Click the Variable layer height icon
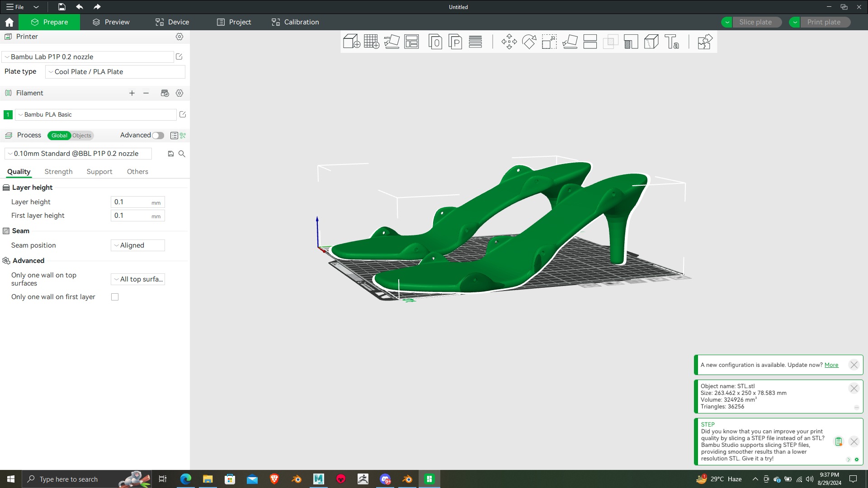This screenshot has height=488, width=868. tap(475, 42)
